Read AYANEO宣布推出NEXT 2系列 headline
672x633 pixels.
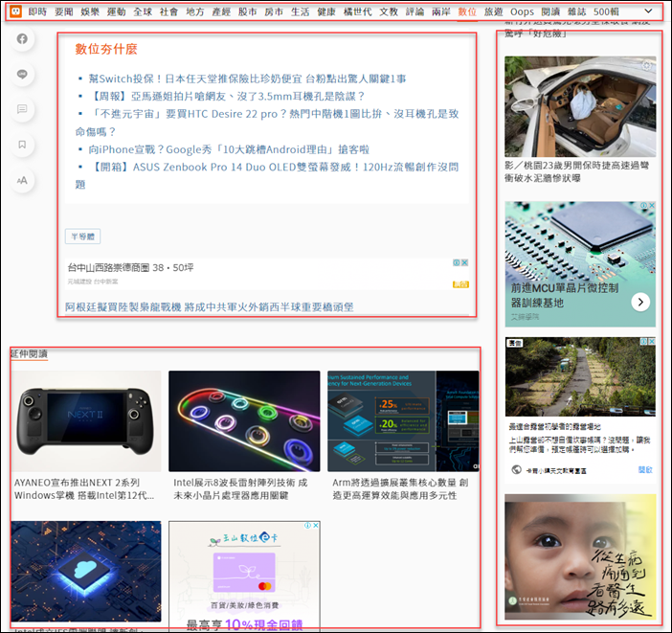click(x=84, y=489)
